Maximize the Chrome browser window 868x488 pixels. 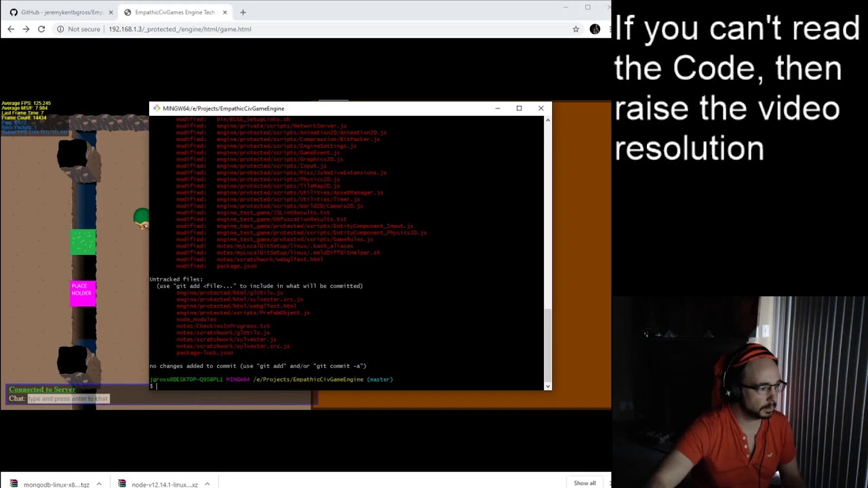point(588,7)
